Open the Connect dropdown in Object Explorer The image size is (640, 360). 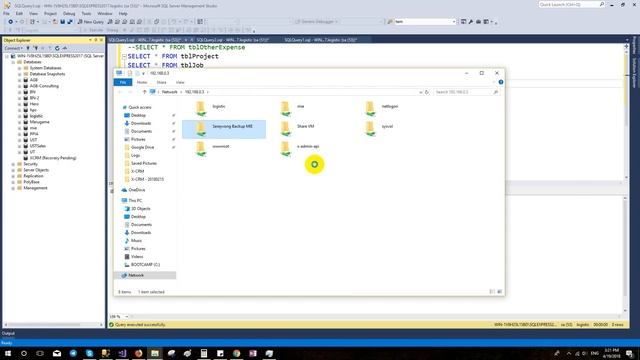pos(13,48)
